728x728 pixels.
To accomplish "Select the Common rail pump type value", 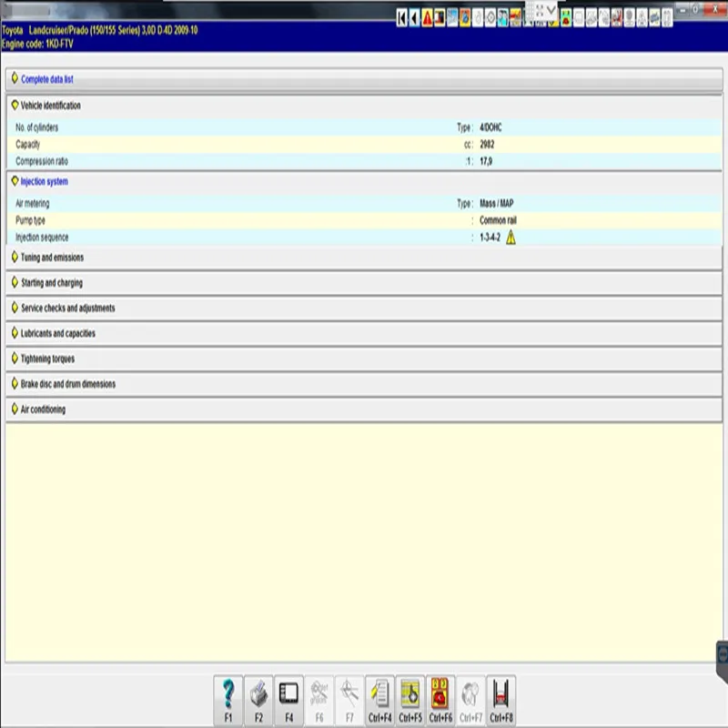I will pyautogui.click(x=498, y=220).
